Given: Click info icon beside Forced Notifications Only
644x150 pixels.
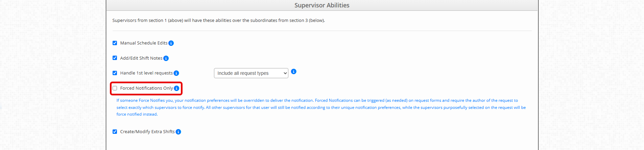Looking at the screenshot, I should [176, 88].
